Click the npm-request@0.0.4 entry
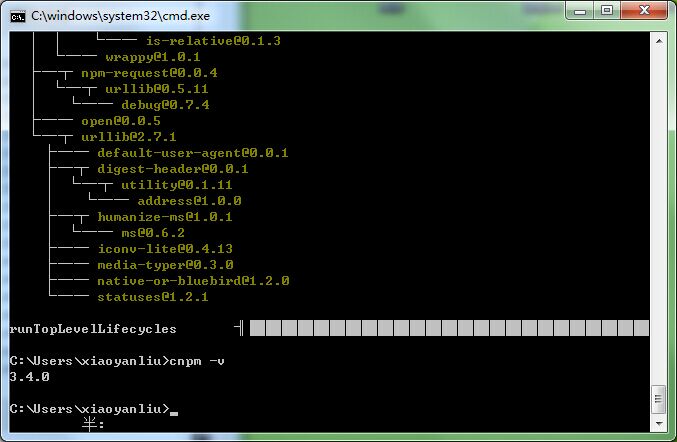Screen dimensions: 677x442 point(149,73)
